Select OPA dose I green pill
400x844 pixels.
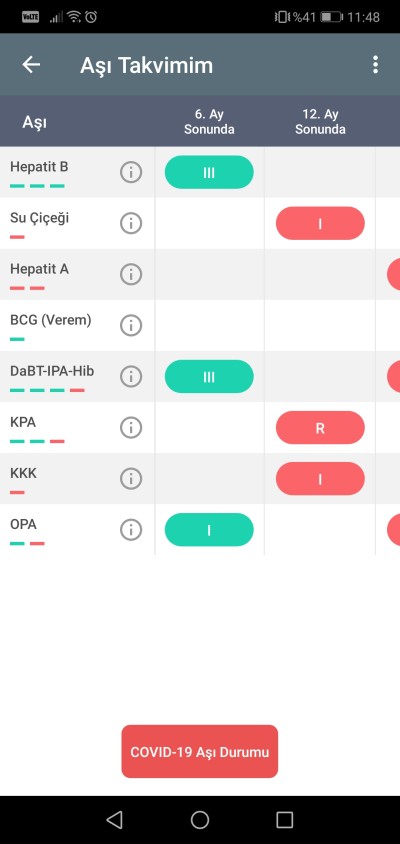[209, 530]
